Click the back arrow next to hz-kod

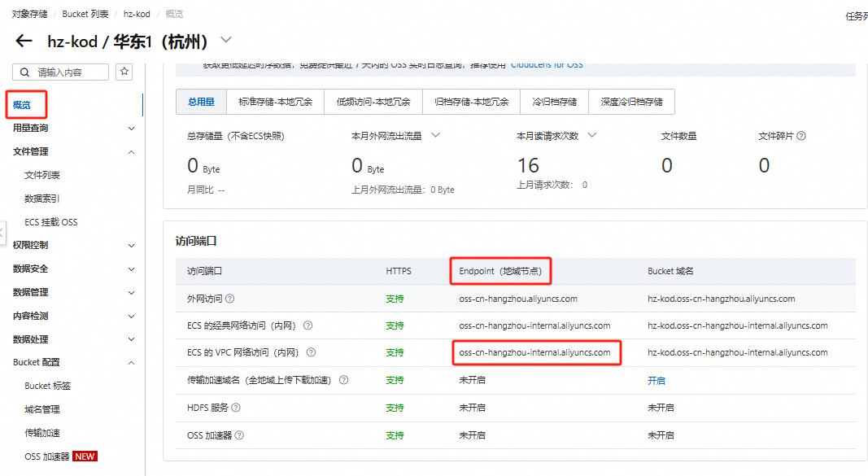coord(24,41)
